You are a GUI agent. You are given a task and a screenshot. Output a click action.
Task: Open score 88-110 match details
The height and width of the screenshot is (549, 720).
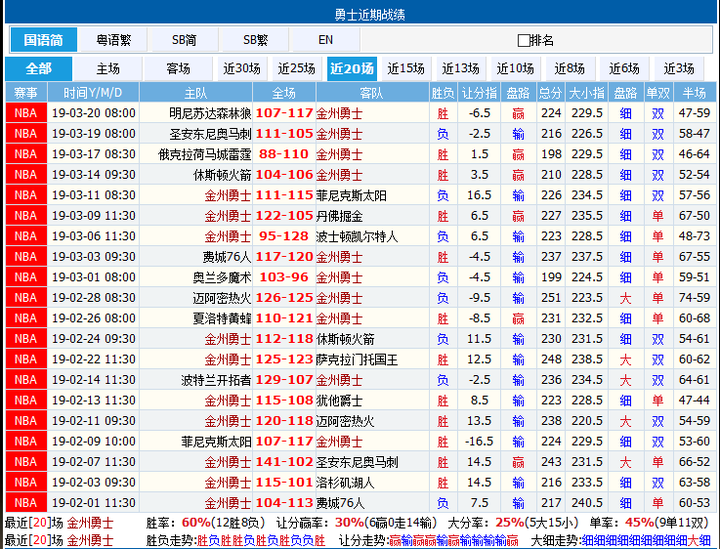coord(284,154)
